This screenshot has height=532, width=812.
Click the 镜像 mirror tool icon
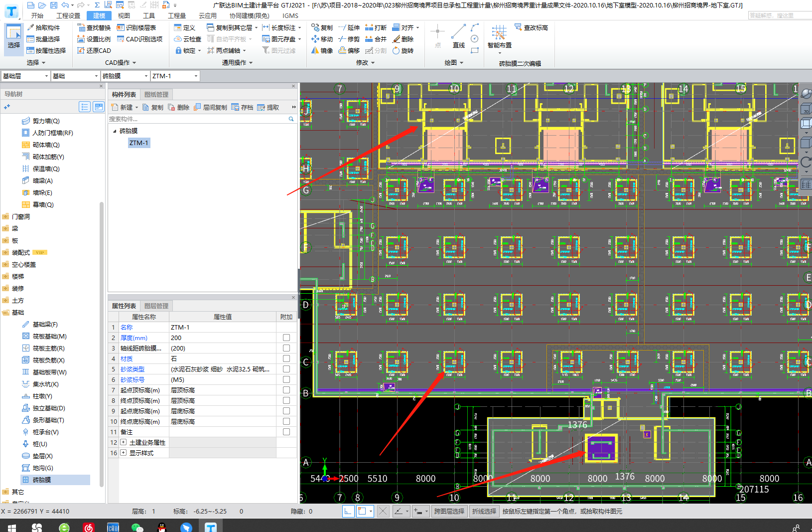click(315, 50)
